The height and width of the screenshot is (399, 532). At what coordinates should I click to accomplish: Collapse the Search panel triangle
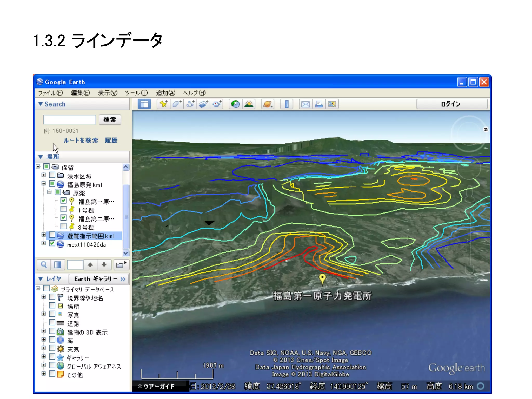41,104
